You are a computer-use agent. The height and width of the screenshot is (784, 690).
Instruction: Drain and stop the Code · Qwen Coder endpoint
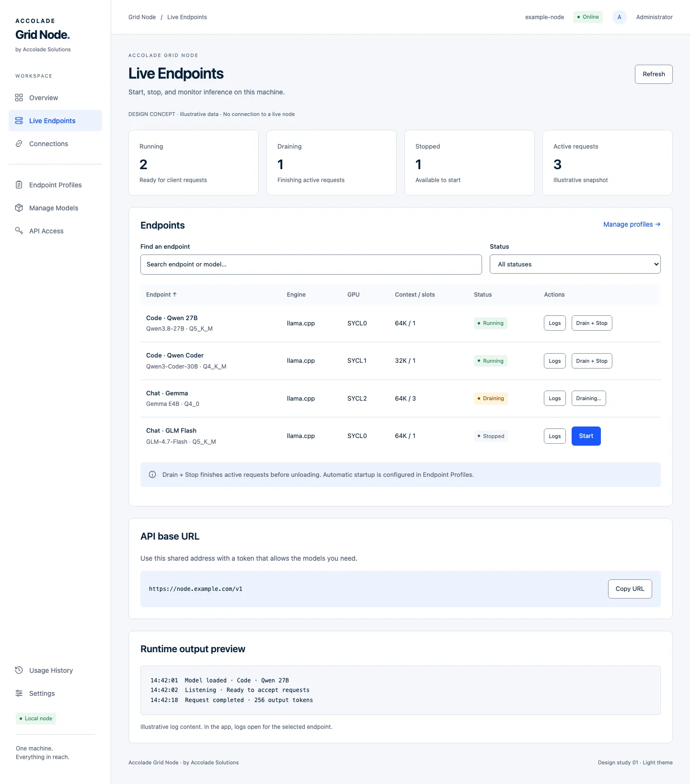click(x=592, y=361)
